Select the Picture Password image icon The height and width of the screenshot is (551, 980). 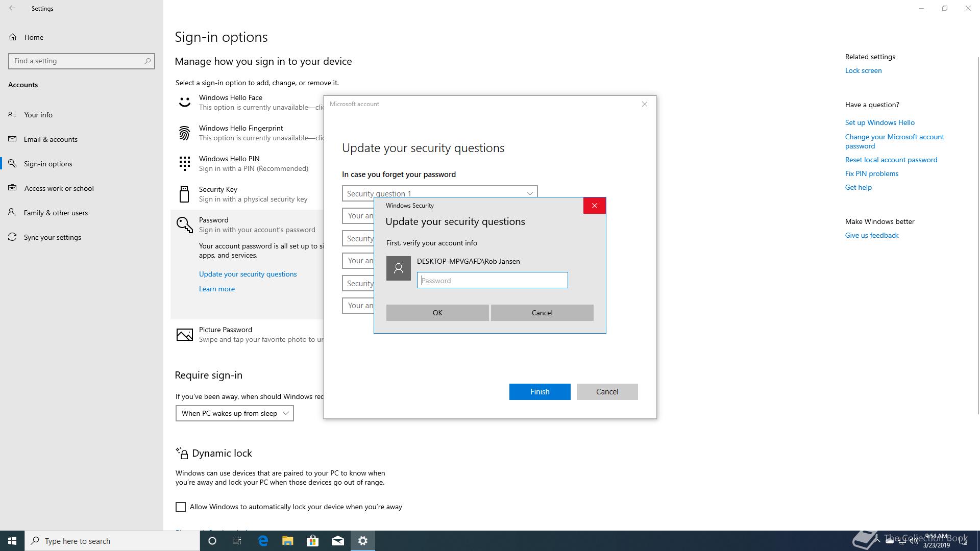pos(184,335)
